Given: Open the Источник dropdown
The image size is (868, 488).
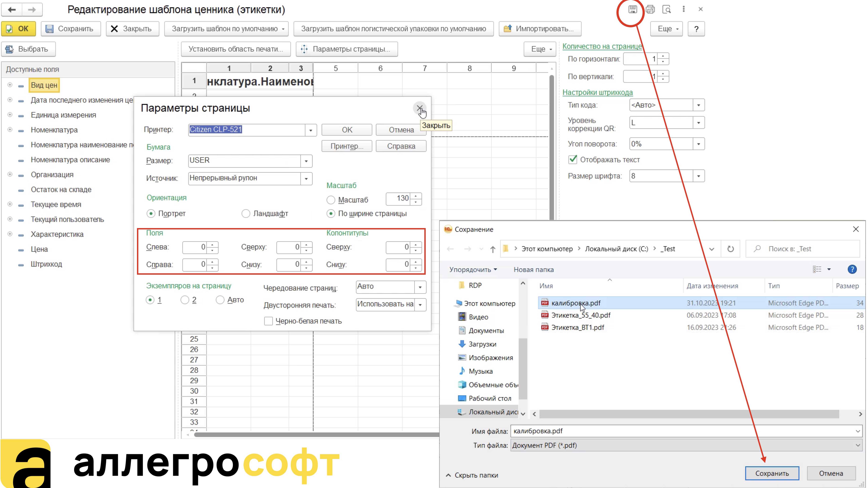Looking at the screenshot, I should [x=306, y=178].
